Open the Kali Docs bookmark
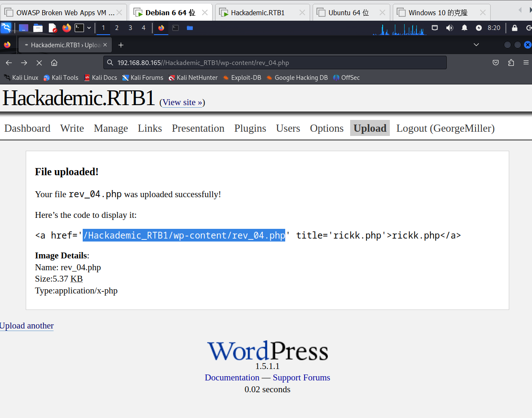This screenshot has height=418, width=532. [x=101, y=78]
